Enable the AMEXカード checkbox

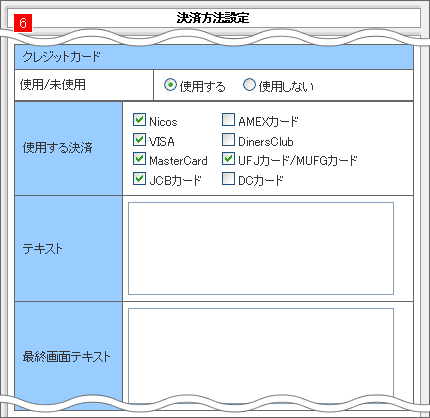pyautogui.click(x=228, y=120)
